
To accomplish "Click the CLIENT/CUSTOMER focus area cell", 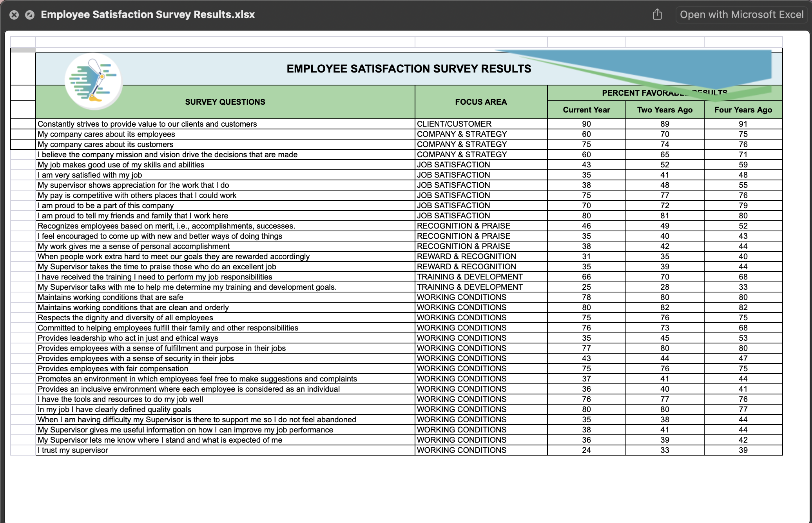I will tap(454, 124).
